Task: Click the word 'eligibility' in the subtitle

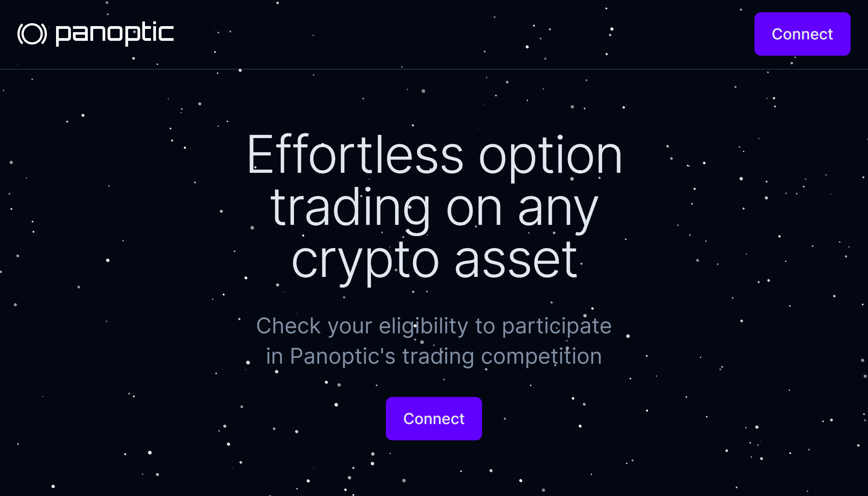Action: pos(424,326)
